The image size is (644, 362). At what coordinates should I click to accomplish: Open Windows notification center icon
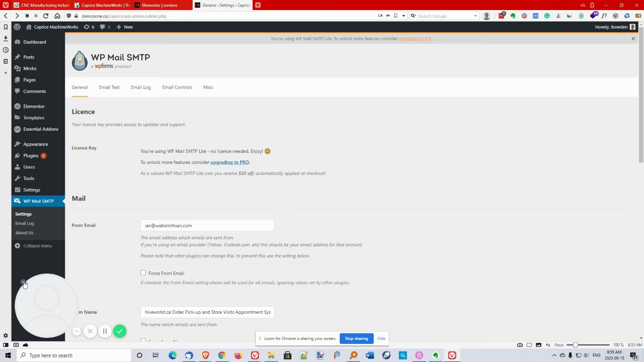(x=634, y=355)
